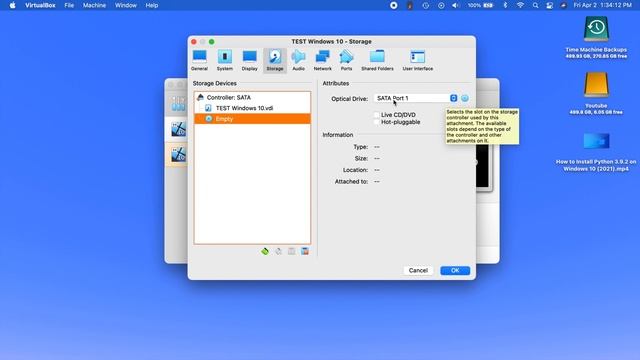Click the OK button
The image size is (640, 360).
coord(455,270)
